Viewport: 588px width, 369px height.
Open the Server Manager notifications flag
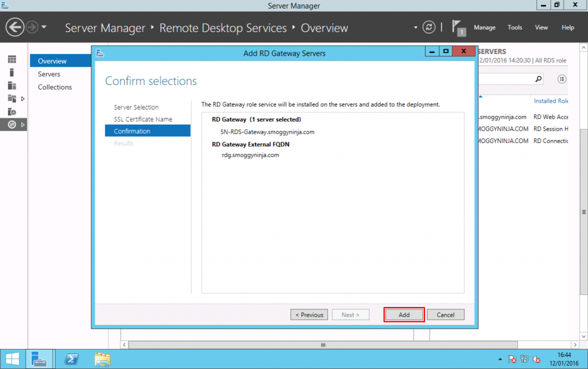[458, 27]
